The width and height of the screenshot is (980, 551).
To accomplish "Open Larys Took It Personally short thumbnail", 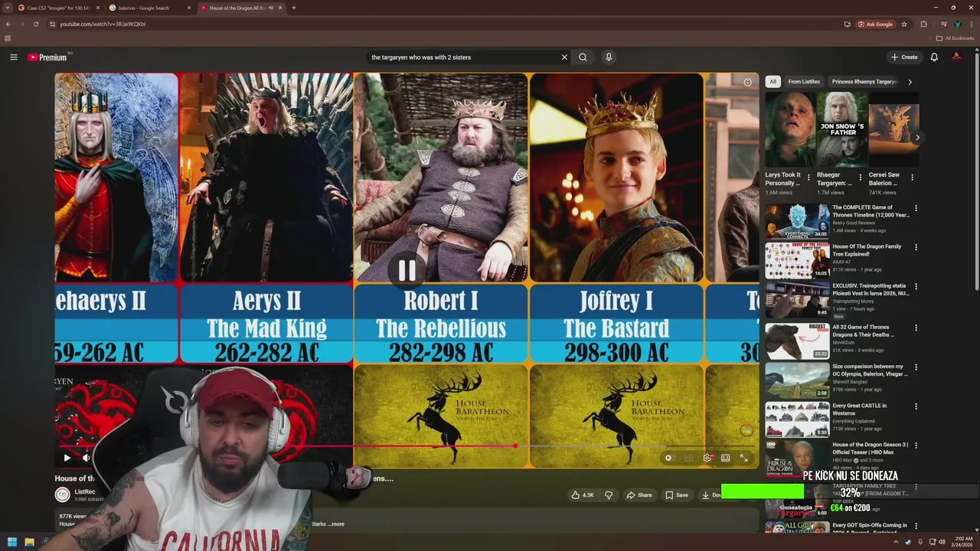I will [x=790, y=130].
